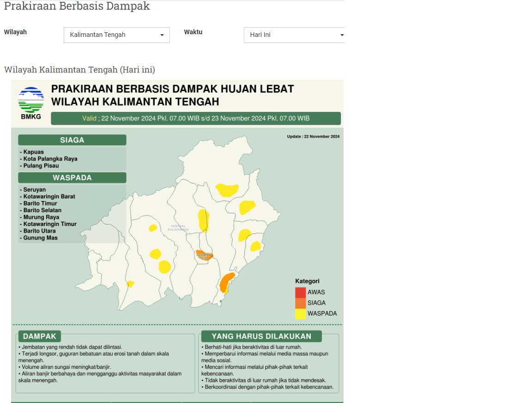Click the 'Update : 22 November 2024' text
Image resolution: width=532 pixels, height=403 pixels.
click(x=313, y=136)
